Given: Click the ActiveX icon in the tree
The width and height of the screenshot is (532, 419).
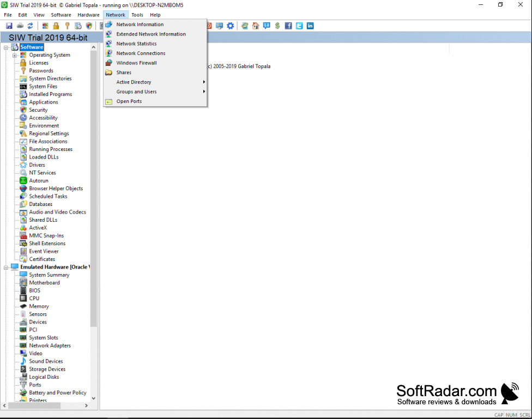Looking at the screenshot, I should [x=23, y=228].
